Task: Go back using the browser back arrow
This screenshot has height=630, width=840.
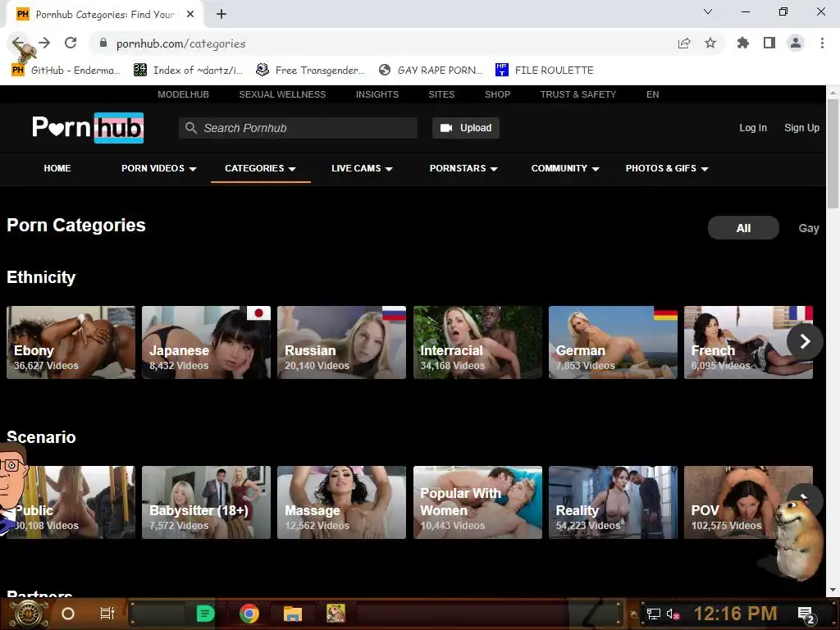Action: pos(18,43)
